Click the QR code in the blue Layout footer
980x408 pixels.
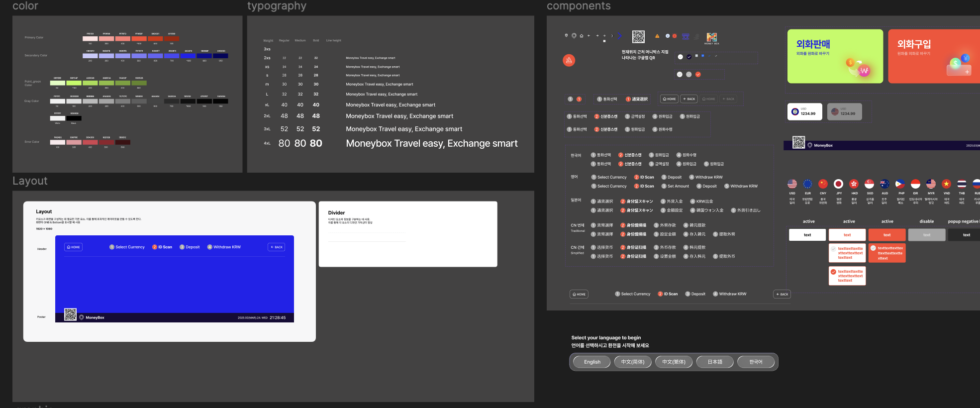click(x=70, y=314)
